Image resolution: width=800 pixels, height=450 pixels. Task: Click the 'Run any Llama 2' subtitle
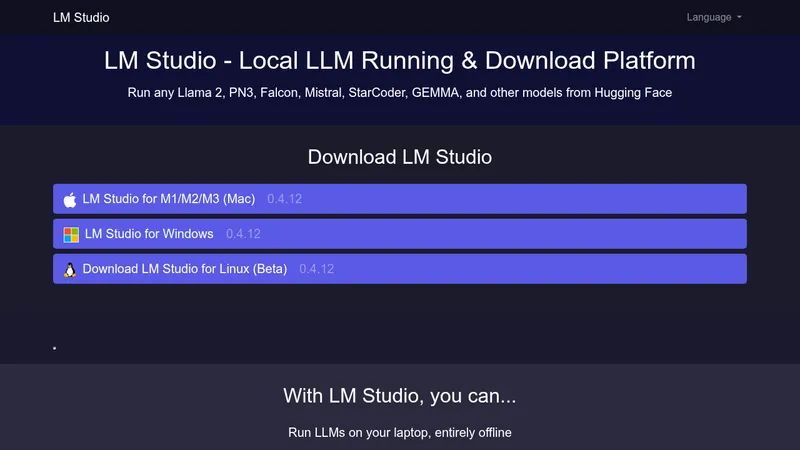point(399,93)
